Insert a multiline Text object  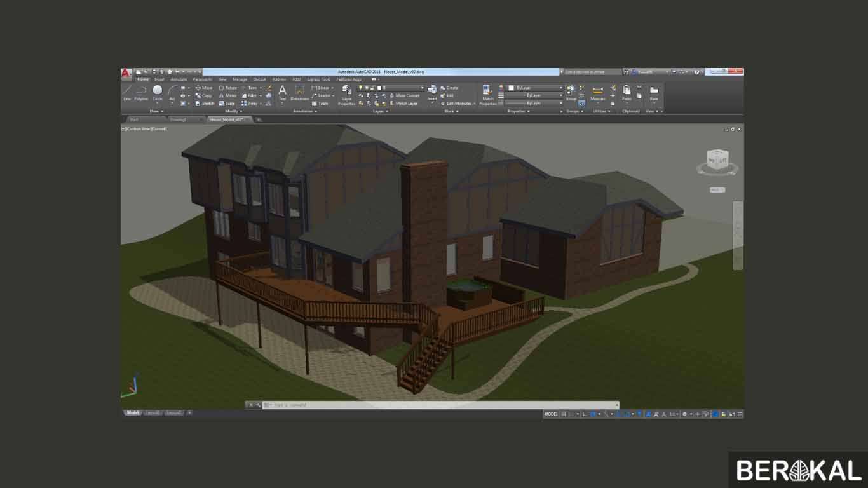coord(282,91)
